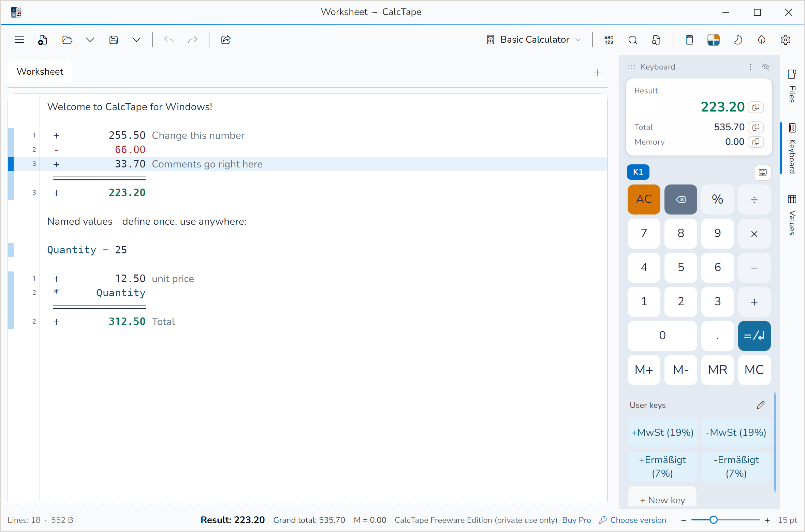The width and height of the screenshot is (805, 532).
Task: Click the keyboard panel drag handle dots
Action: pos(632,67)
